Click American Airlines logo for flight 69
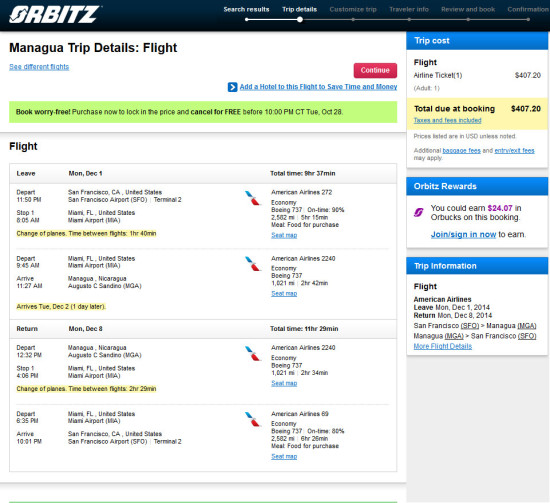The width and height of the screenshot is (550, 503). point(253,419)
